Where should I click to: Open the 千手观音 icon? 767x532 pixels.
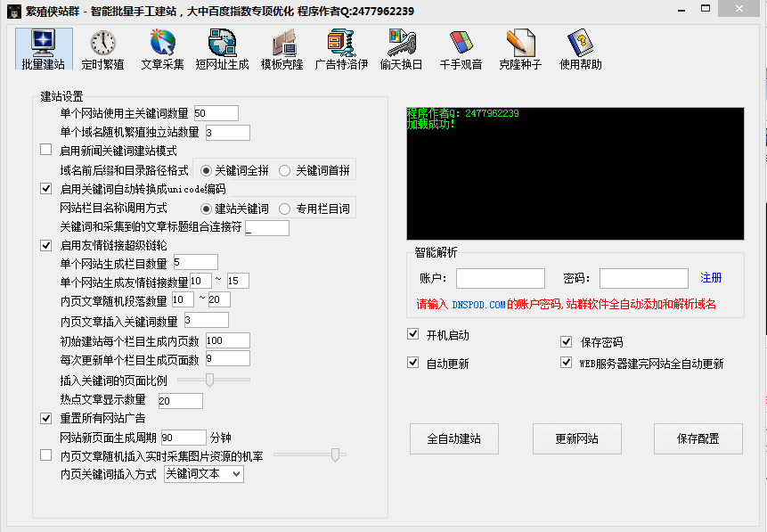point(461,49)
